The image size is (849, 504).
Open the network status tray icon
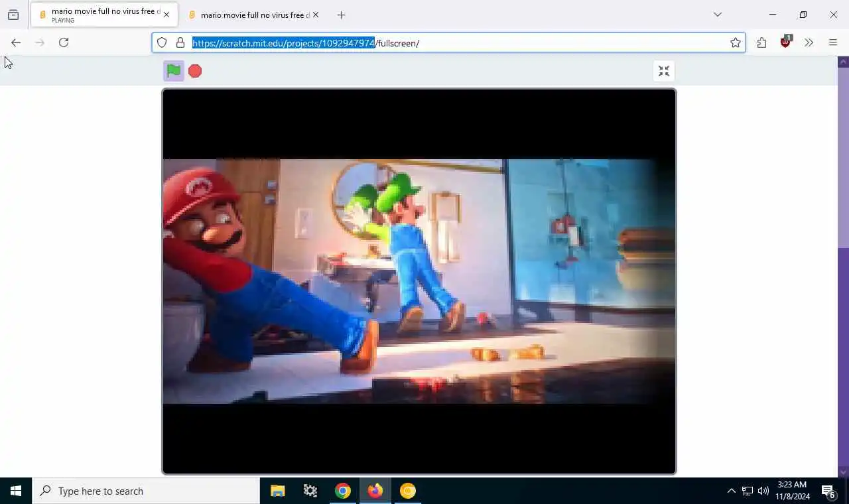point(748,491)
